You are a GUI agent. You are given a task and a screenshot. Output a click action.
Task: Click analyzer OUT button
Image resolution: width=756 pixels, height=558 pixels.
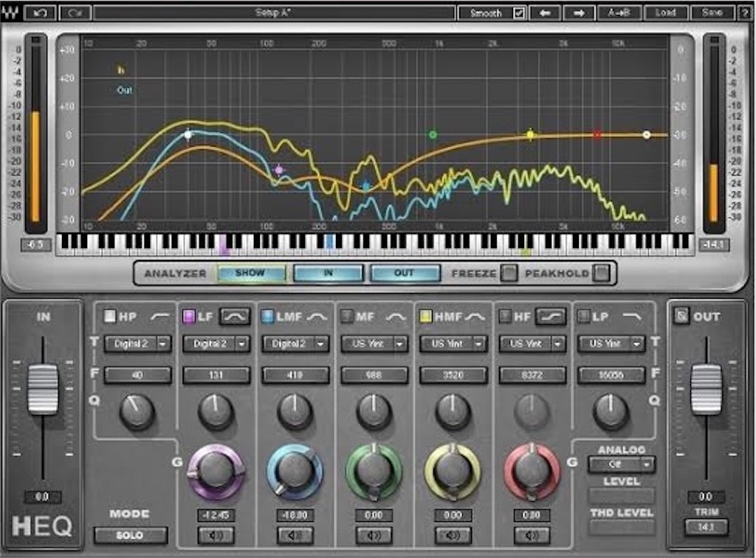point(405,273)
